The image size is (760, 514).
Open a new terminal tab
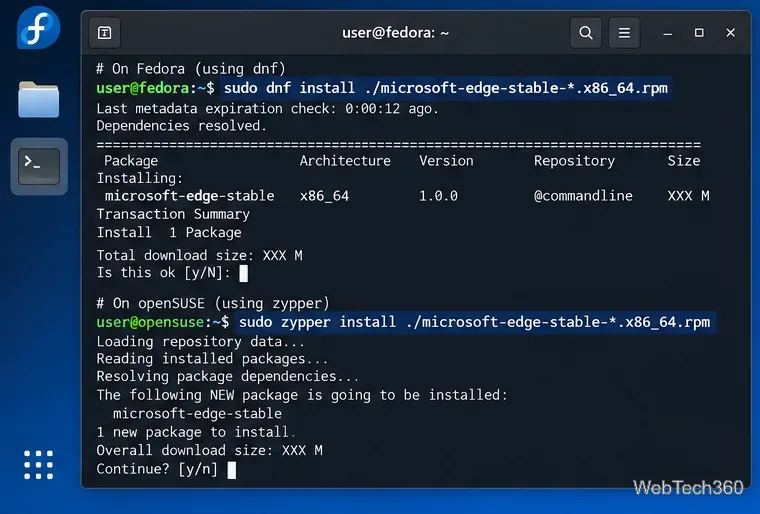pos(105,32)
